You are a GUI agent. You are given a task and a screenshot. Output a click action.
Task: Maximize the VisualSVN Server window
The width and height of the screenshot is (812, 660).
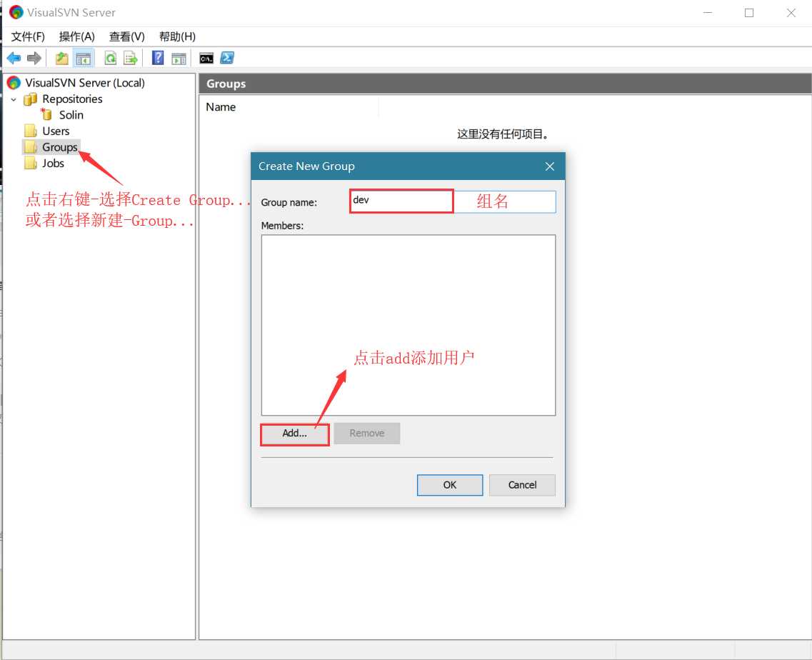point(749,13)
